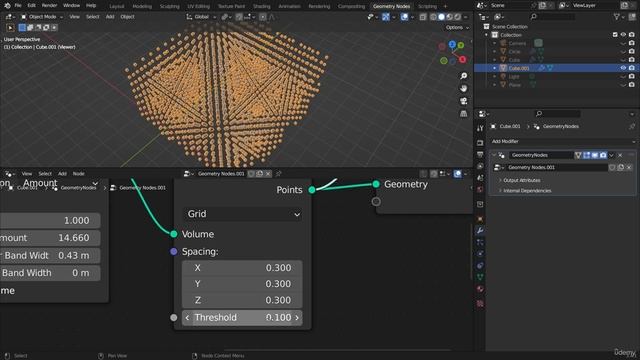Open the Object Data properties tab icon
The height and width of the screenshot is (360, 640).
480,277
